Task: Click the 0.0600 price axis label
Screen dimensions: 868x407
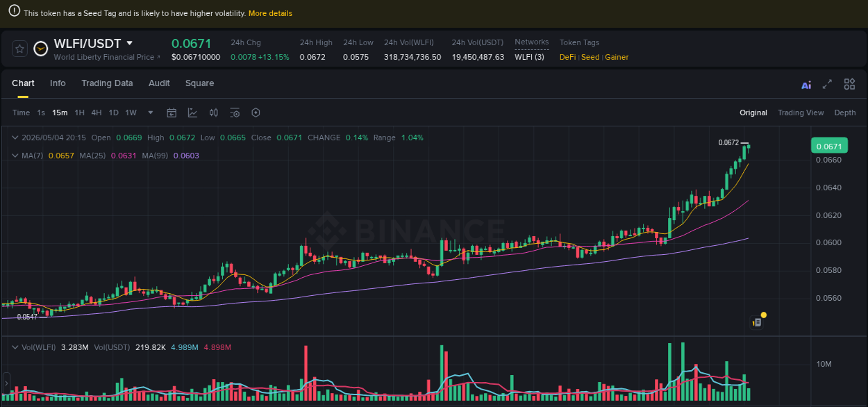Action: 829,242
